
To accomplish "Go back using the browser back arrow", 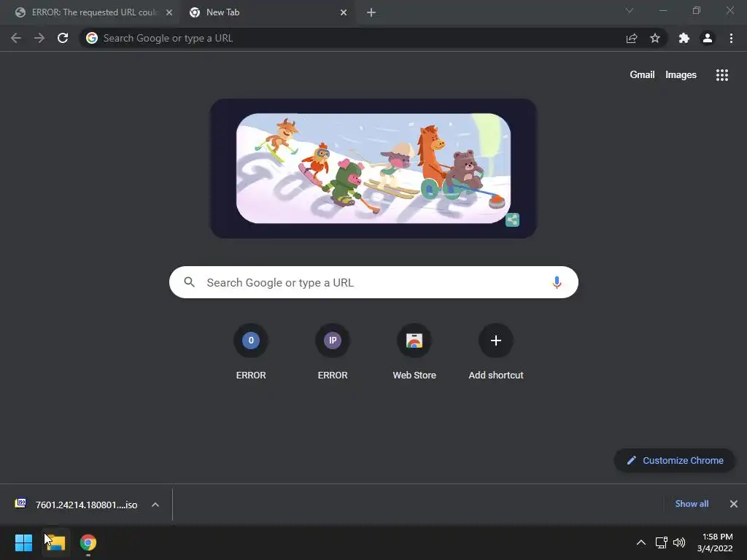I will pos(16,38).
